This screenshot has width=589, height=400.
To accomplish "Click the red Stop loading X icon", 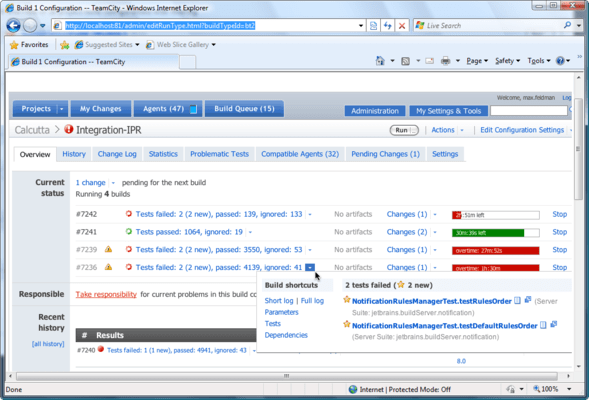I will point(402,26).
